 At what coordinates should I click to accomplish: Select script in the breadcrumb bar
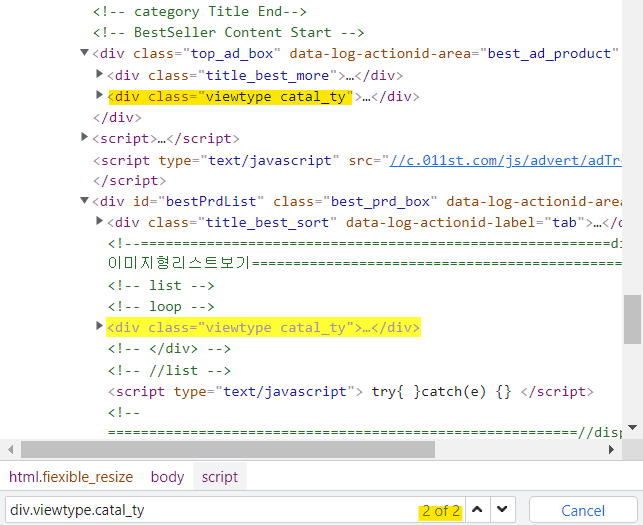pyautogui.click(x=219, y=477)
